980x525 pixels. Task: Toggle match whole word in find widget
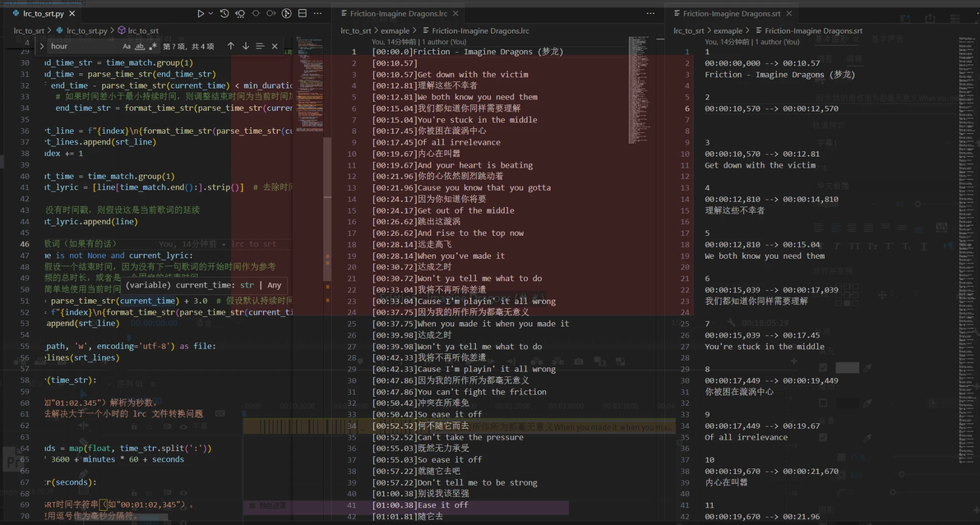[x=140, y=47]
